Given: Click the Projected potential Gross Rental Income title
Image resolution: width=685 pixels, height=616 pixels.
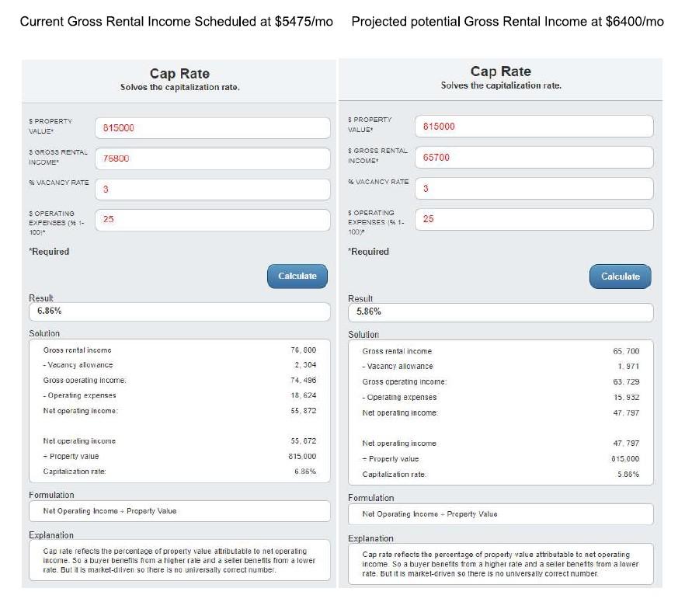Looking at the screenshot, I should (x=507, y=21).
